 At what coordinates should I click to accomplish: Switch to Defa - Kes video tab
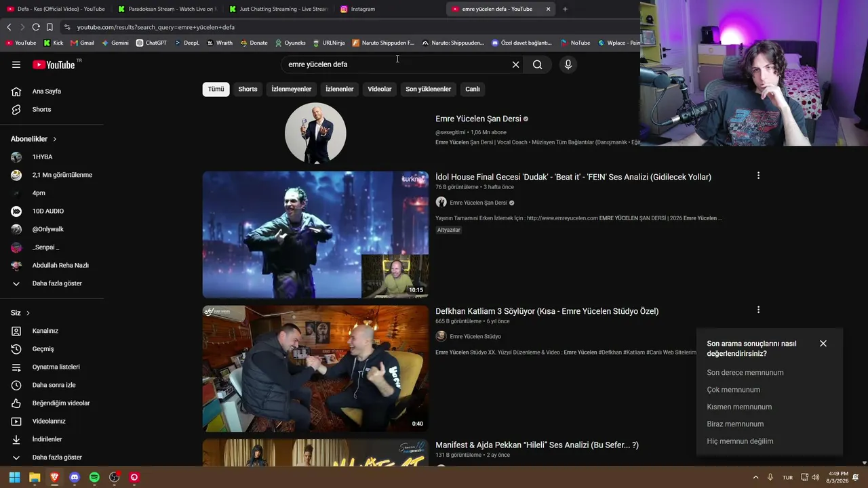click(x=56, y=9)
